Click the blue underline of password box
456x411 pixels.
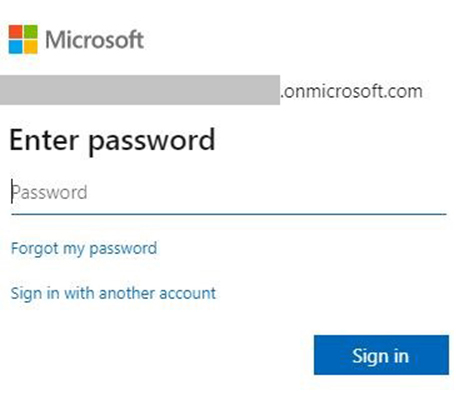point(228,214)
